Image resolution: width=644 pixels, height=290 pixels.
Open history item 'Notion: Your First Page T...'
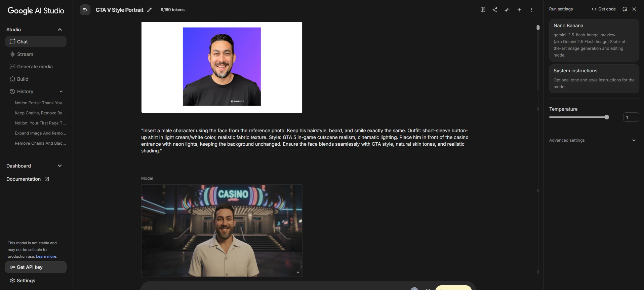click(40, 123)
